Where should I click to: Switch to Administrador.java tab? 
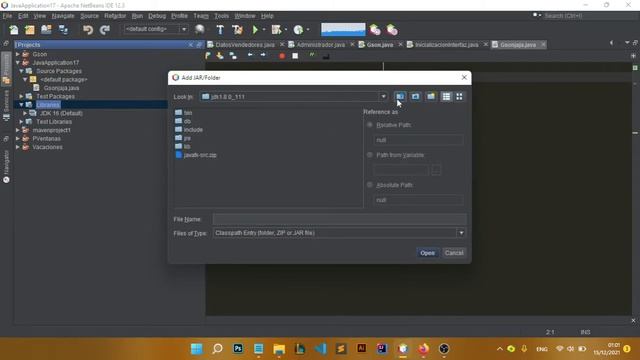tap(320, 44)
